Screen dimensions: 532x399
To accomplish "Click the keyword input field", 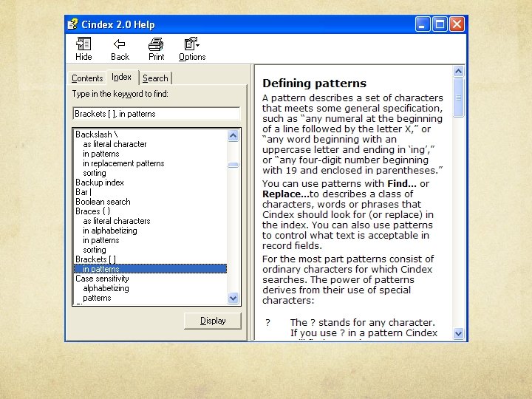I will pos(157,114).
